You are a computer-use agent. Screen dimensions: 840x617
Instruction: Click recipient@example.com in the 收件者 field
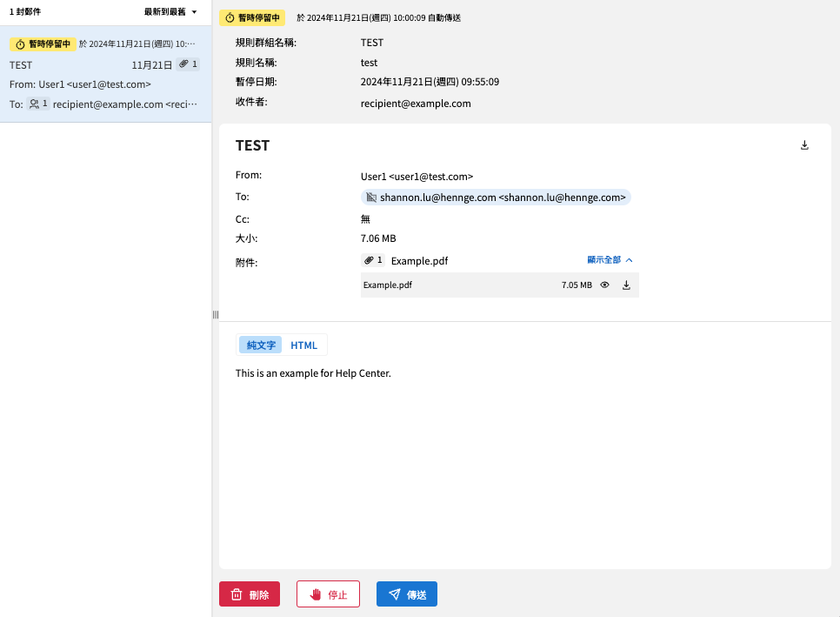point(416,104)
